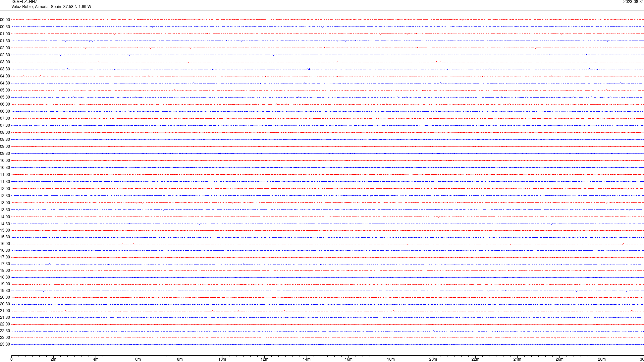This screenshot has height=362, width=644.
Task: Select the 21:00 time row label
Action: pos(5,311)
